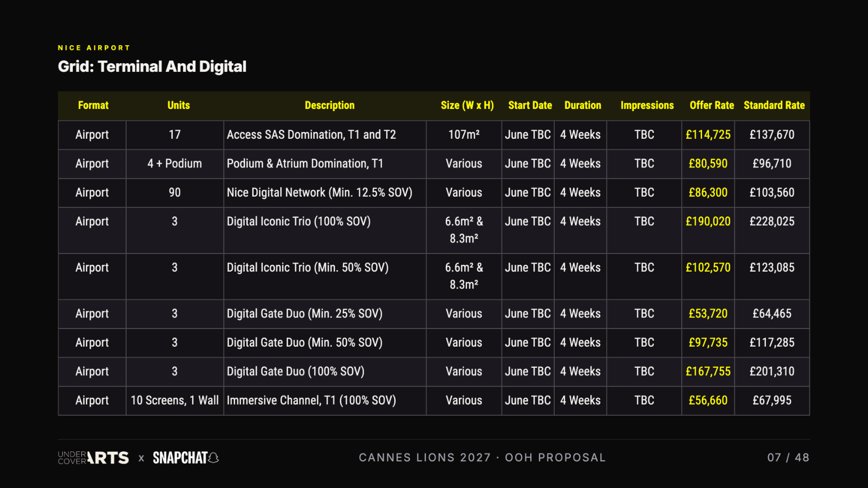Click the standard rate £228,025
868x488 pixels.
pos(772,222)
